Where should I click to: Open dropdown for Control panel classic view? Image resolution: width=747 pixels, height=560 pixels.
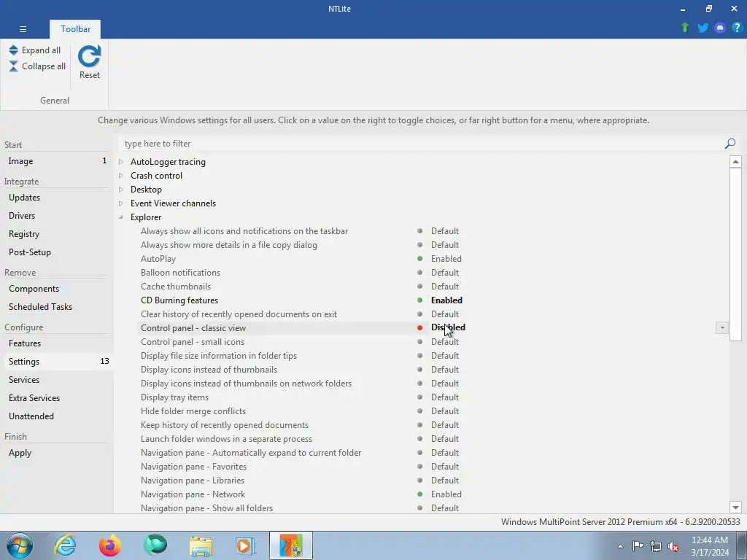point(721,327)
